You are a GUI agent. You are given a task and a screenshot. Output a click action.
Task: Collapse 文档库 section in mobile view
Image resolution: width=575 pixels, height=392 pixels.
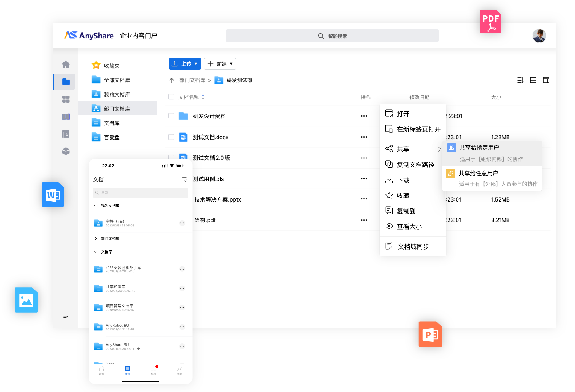(x=96, y=252)
